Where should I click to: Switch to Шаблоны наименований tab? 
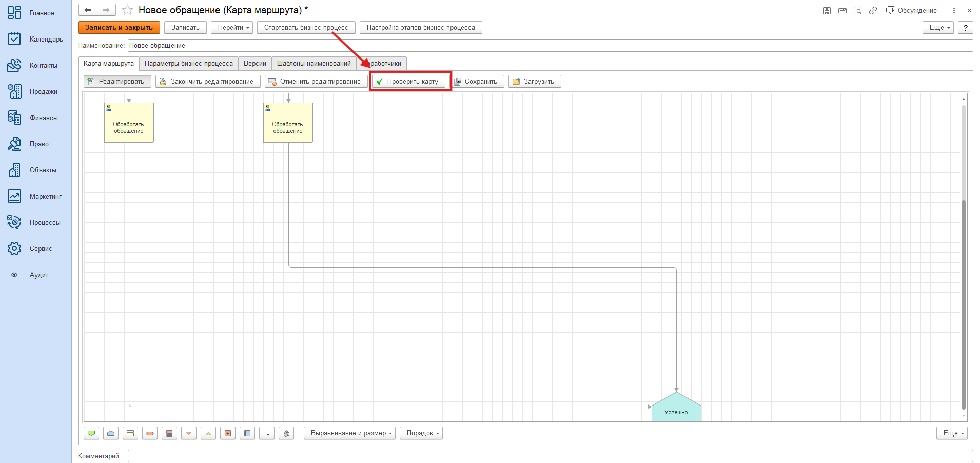point(314,64)
